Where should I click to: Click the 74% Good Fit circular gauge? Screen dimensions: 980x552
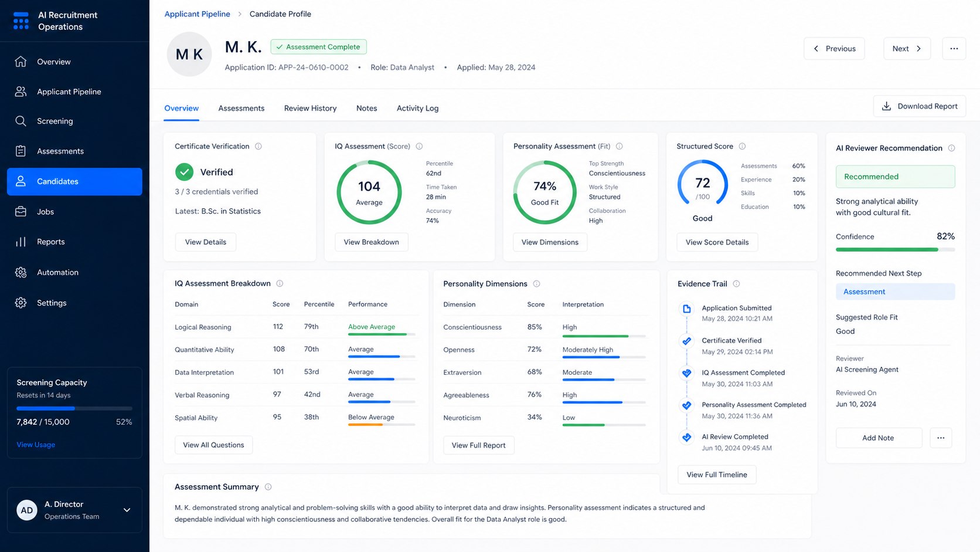click(545, 192)
